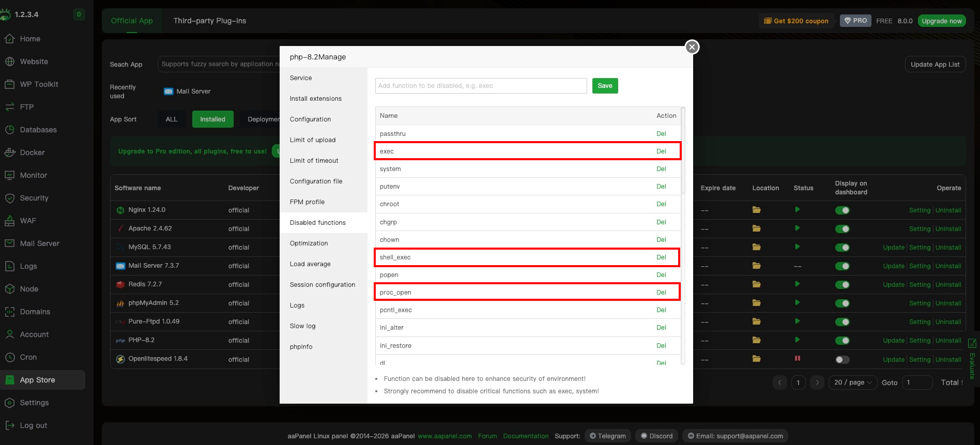Click the WAF sidebar icon
This screenshot has height=445, width=980.
coord(10,221)
